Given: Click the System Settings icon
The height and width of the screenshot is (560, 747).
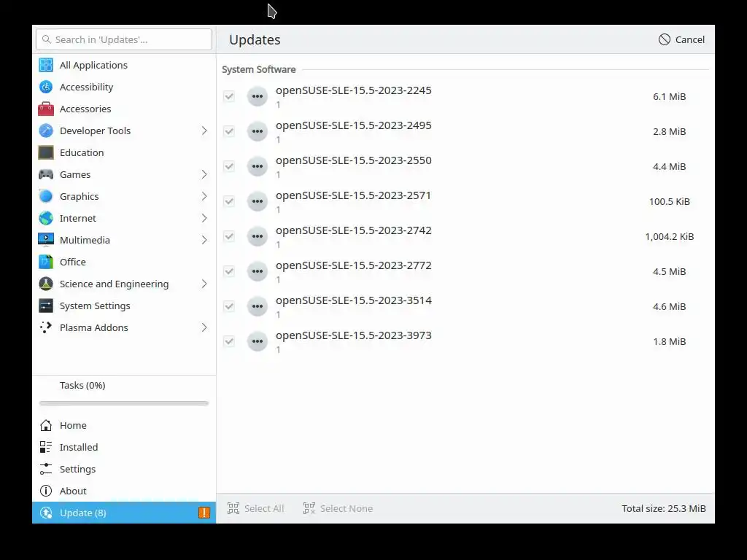Looking at the screenshot, I should [x=46, y=306].
